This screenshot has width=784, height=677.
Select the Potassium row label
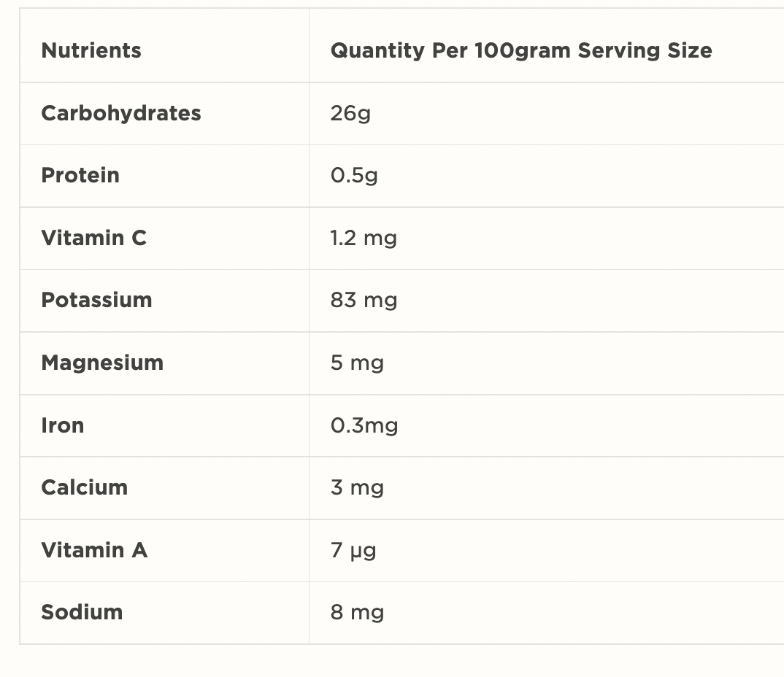(x=96, y=300)
